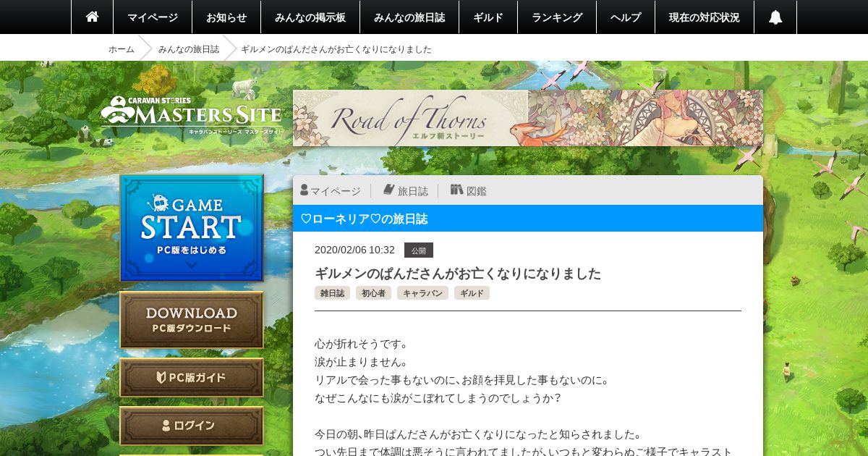Open ランキング in top navigation
This screenshot has height=456, width=868.
tap(557, 17)
